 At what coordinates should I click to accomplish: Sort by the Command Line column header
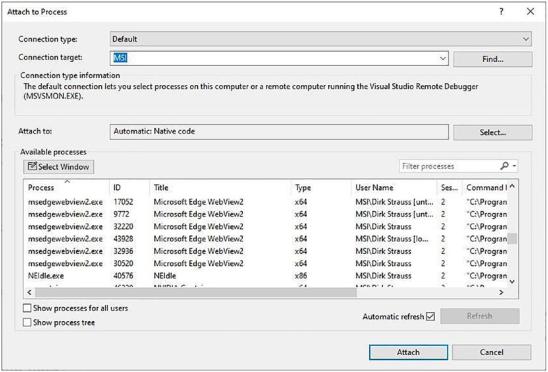[x=486, y=188]
